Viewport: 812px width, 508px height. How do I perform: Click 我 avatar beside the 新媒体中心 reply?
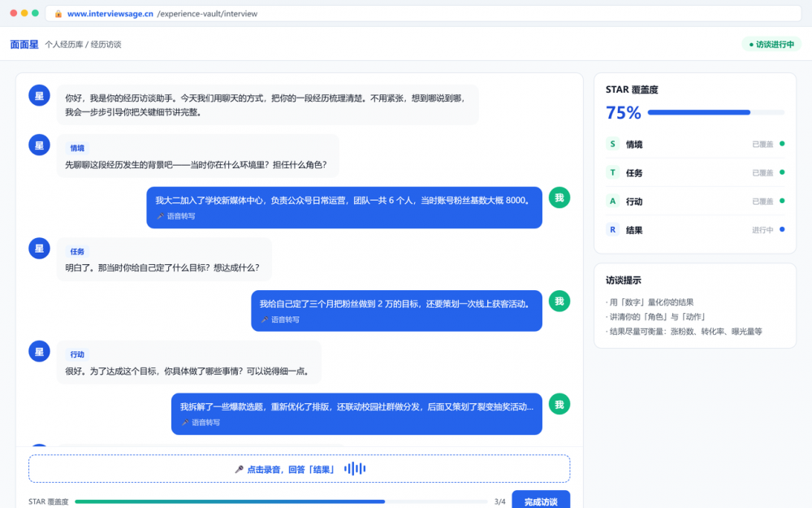pos(559,198)
